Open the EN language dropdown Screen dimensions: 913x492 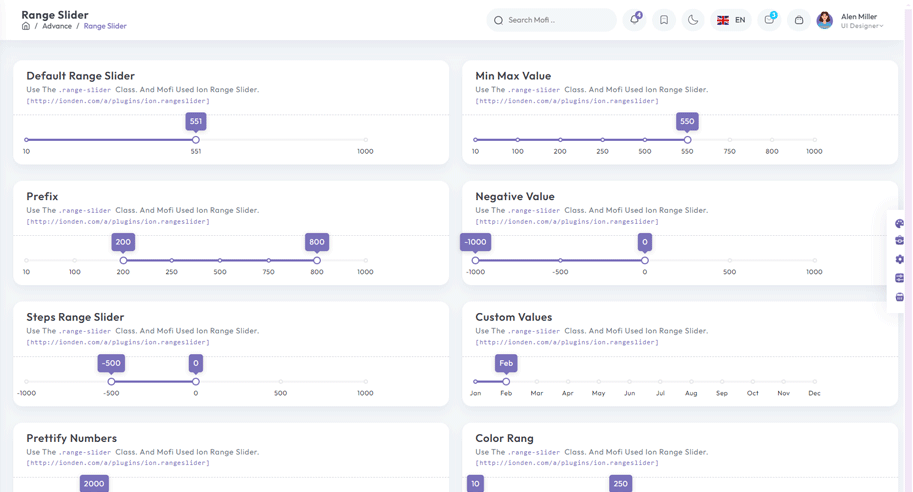[731, 20]
